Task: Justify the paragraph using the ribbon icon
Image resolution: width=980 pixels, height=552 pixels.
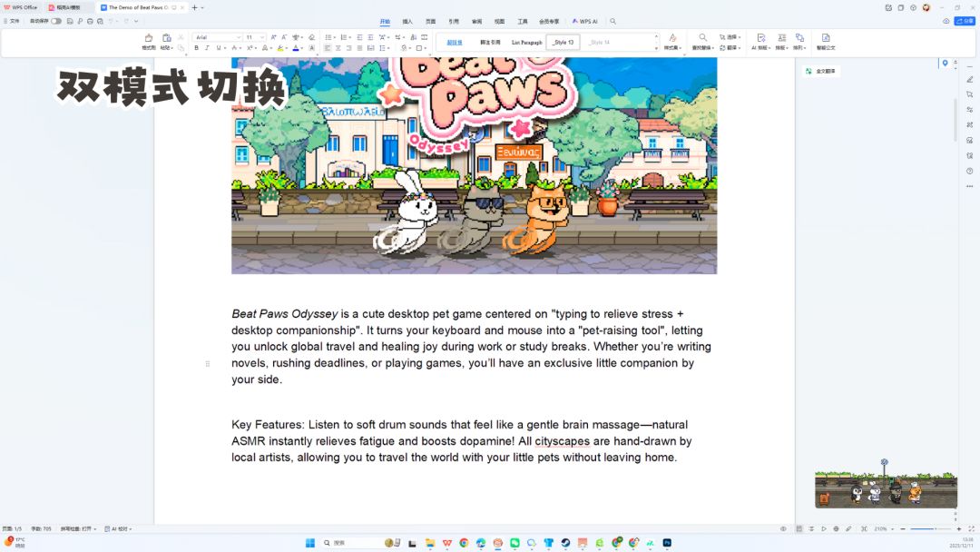Action: pyautogui.click(x=359, y=48)
